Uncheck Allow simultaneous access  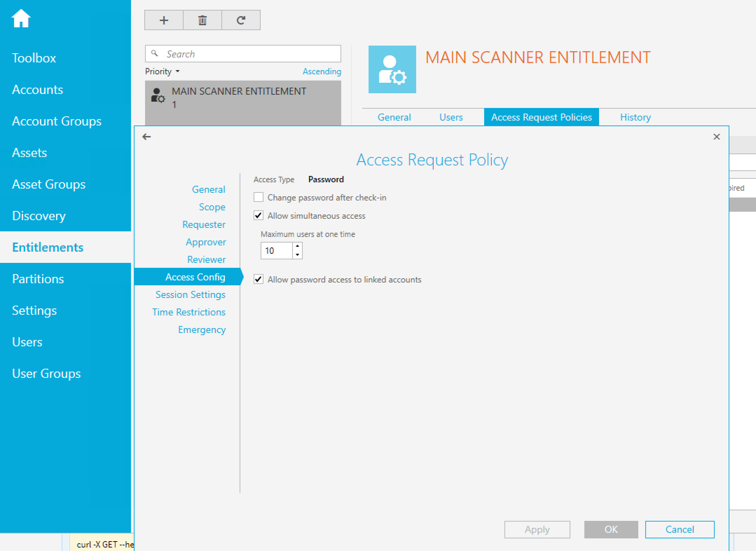tap(259, 216)
